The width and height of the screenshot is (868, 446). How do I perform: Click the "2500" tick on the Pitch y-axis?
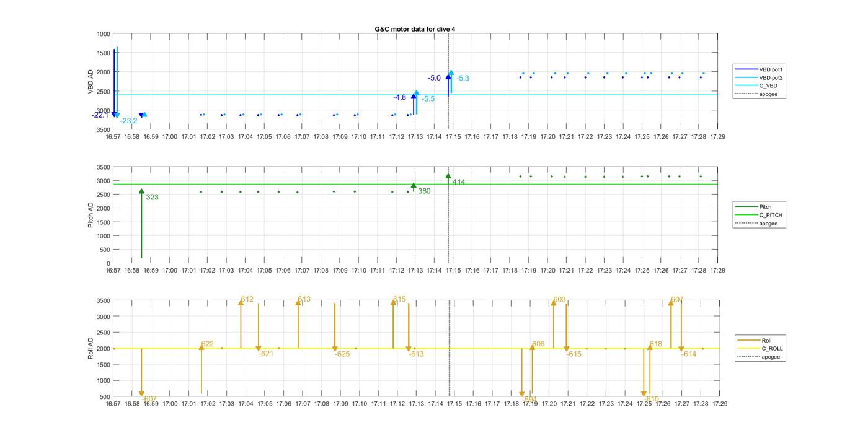103,195
